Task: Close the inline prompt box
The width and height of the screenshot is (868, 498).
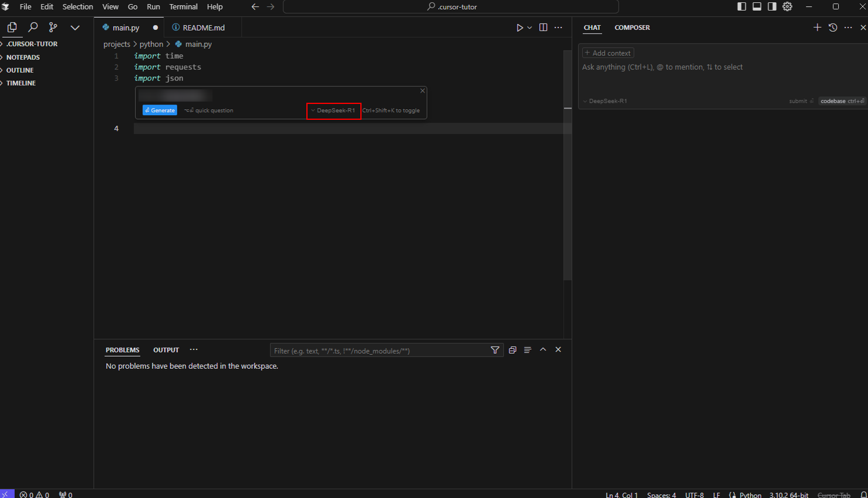Action: pyautogui.click(x=423, y=91)
